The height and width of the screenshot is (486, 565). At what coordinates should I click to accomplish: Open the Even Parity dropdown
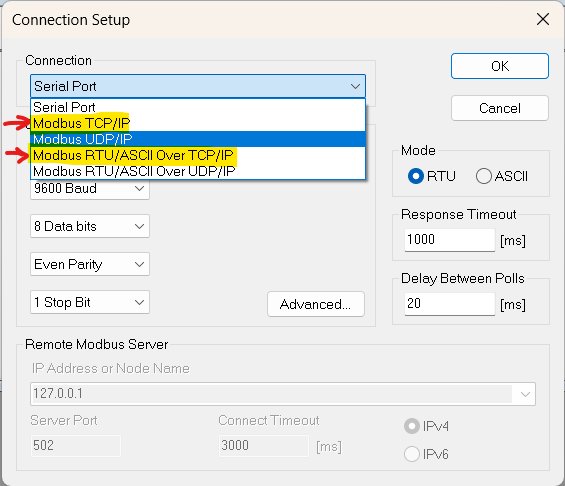coord(90,264)
